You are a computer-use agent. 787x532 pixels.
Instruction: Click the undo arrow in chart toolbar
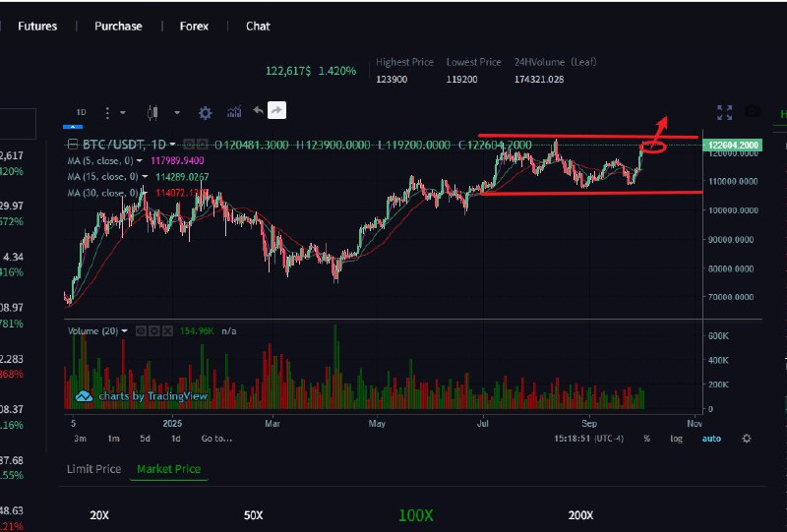[x=258, y=111]
